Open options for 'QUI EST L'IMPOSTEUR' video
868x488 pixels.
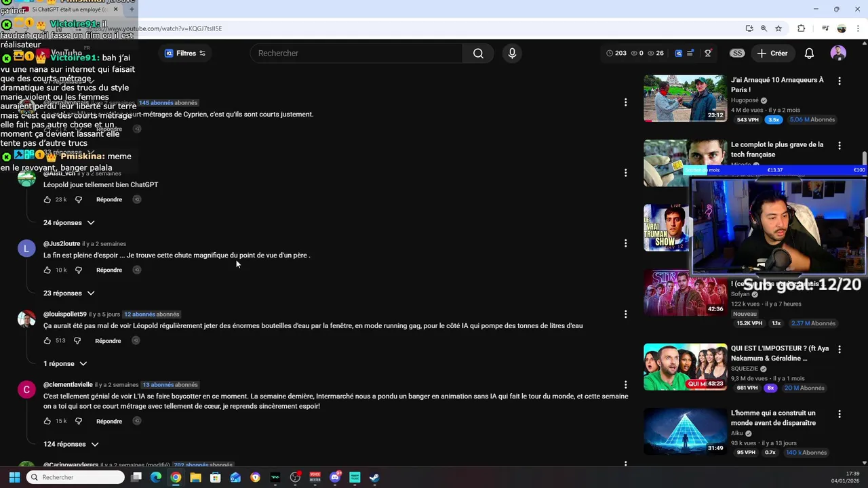click(x=840, y=350)
